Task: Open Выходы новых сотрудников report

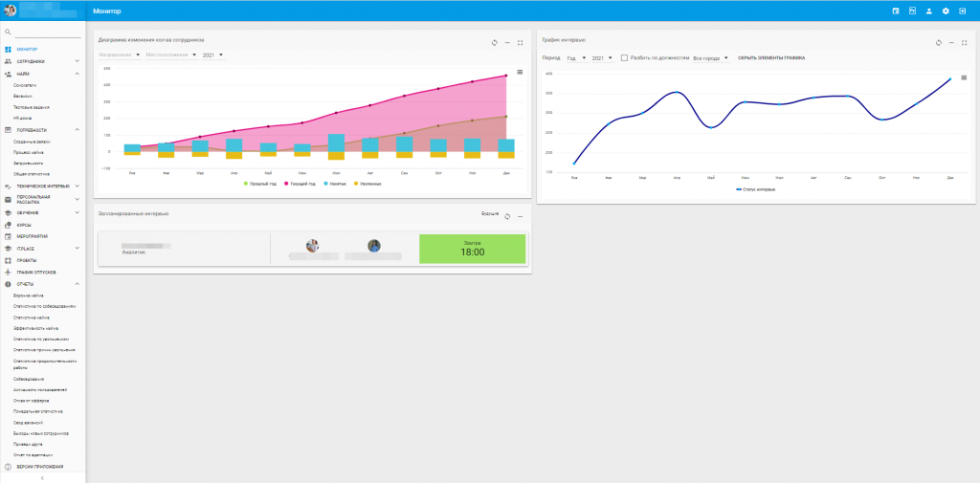Action: point(40,433)
